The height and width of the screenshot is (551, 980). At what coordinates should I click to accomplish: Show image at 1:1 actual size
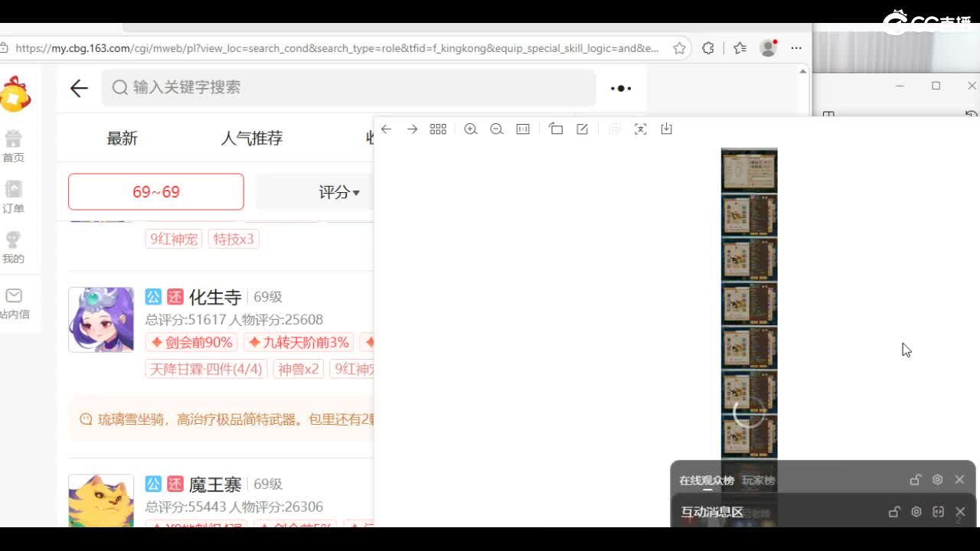[x=523, y=129]
